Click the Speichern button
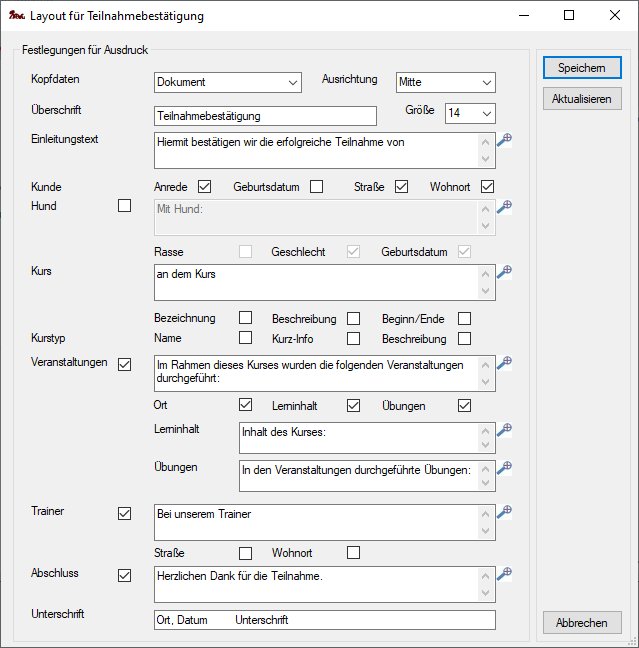This screenshot has height=648, width=639. 582,68
